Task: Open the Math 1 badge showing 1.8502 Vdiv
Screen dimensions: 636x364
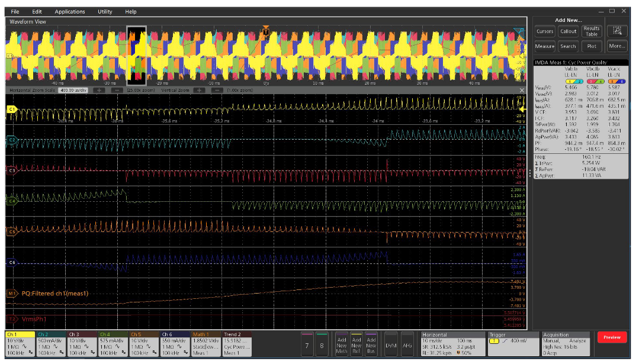Action: pos(205,343)
